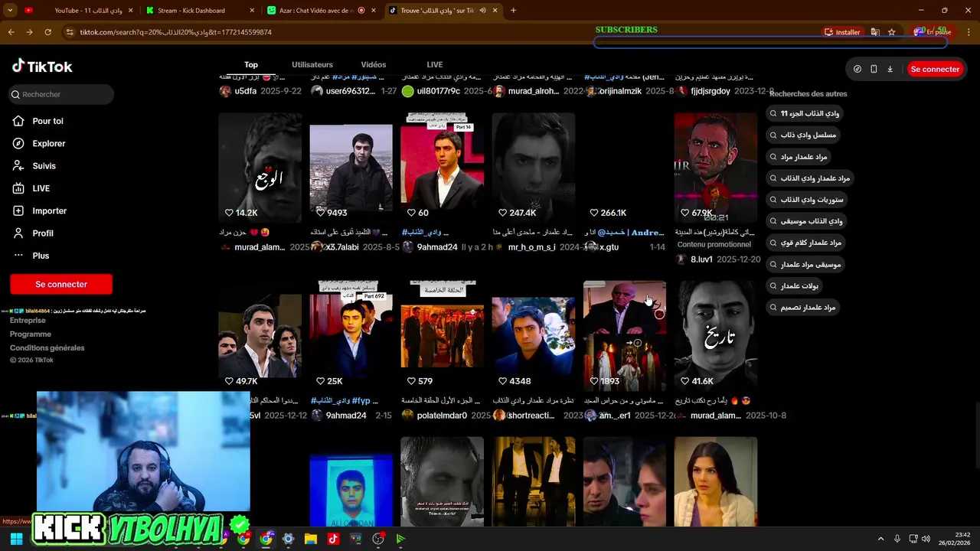Search suggestion موسيقى مراد علمدار

[806, 264]
